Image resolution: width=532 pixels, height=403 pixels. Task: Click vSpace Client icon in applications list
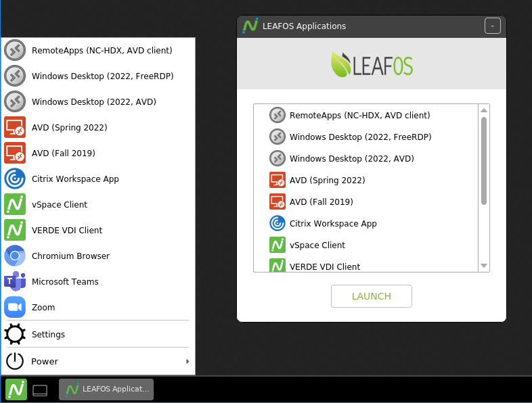point(278,245)
